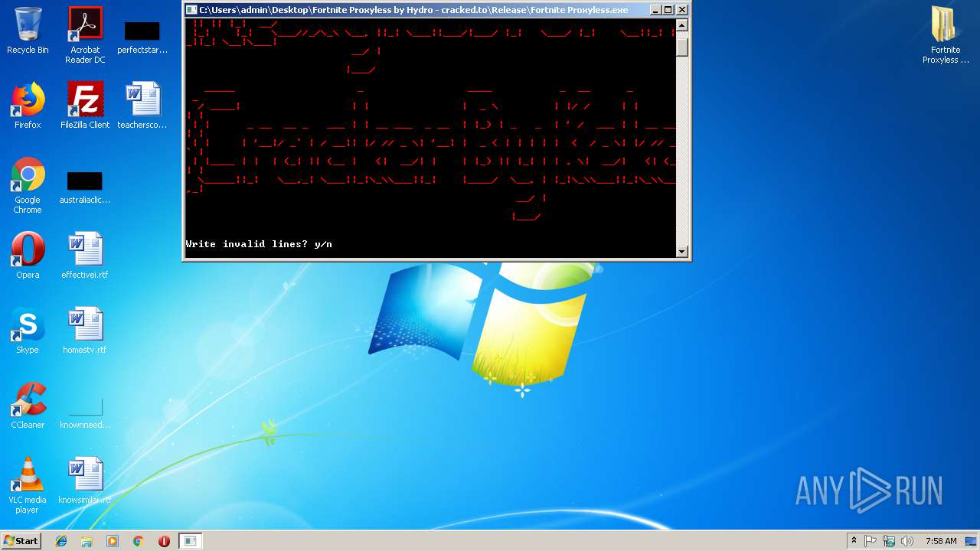Launch Acrobat Reader DC shortcut
980x551 pixels.
point(85,35)
